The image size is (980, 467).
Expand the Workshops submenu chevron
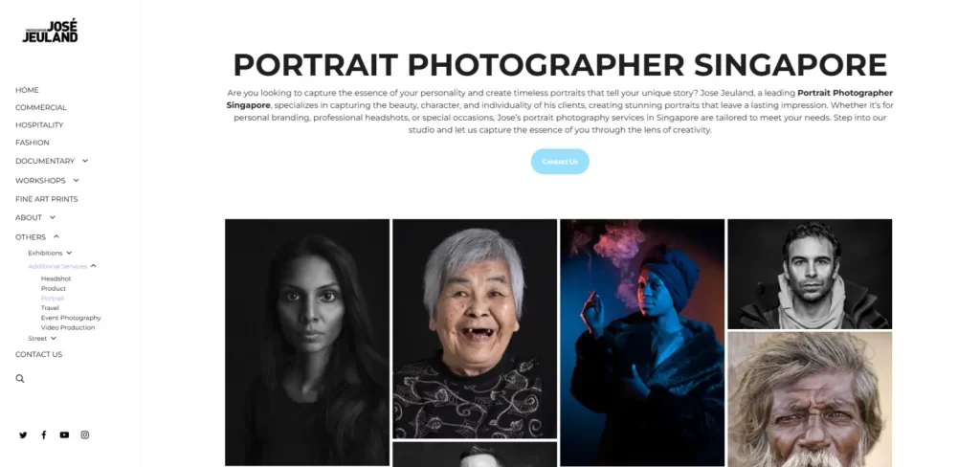[x=76, y=180]
